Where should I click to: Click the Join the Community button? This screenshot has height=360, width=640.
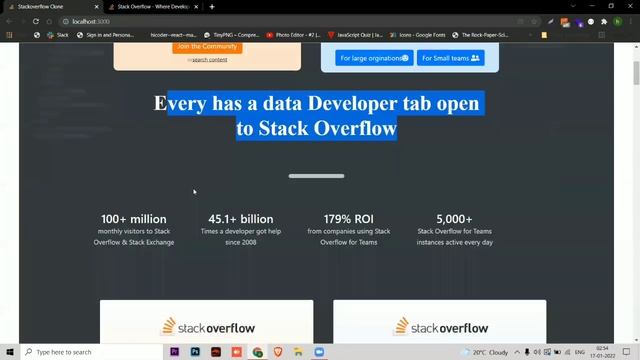[x=207, y=47]
